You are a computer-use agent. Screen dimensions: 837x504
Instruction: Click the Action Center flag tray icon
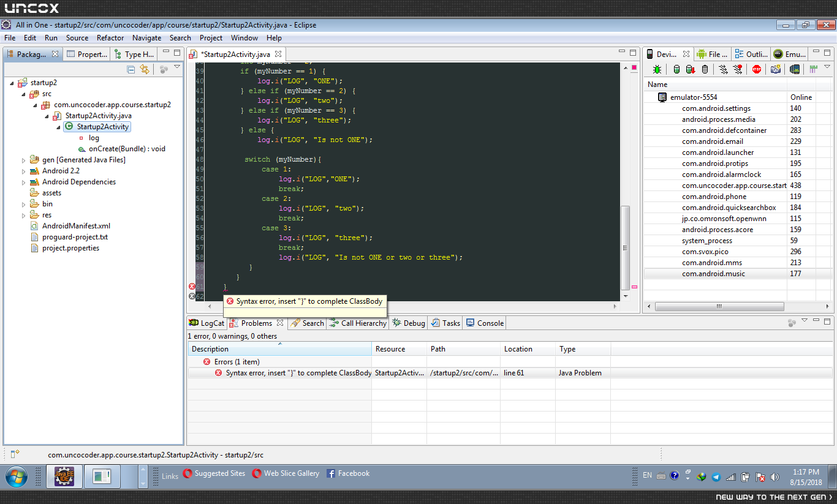[x=760, y=477]
